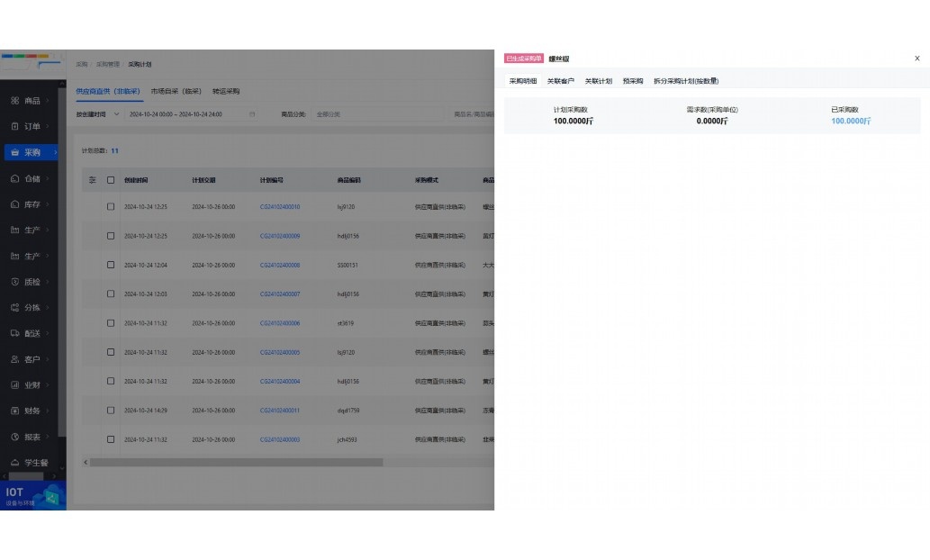Close the 螺丝椒 detail drawer

click(916, 59)
